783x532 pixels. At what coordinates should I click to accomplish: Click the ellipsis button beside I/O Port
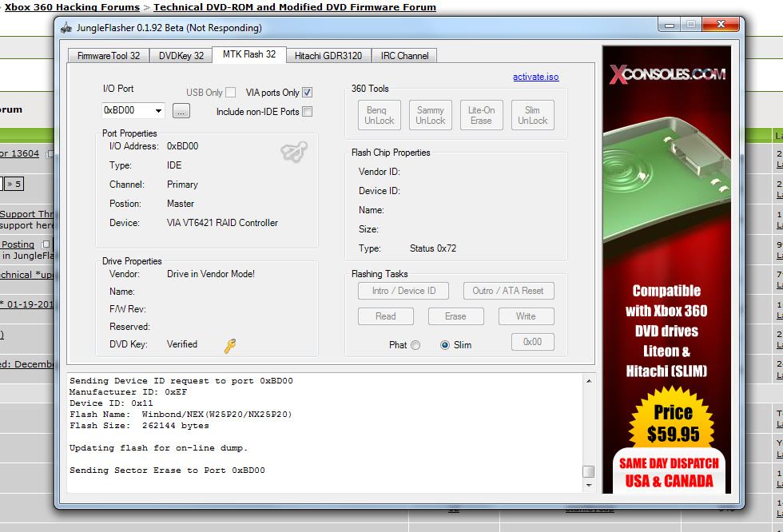pos(181,111)
